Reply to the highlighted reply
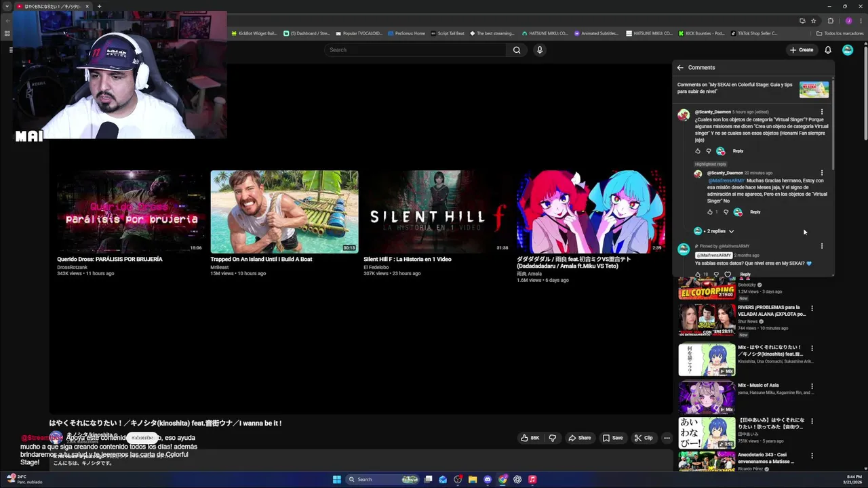 pyautogui.click(x=755, y=212)
